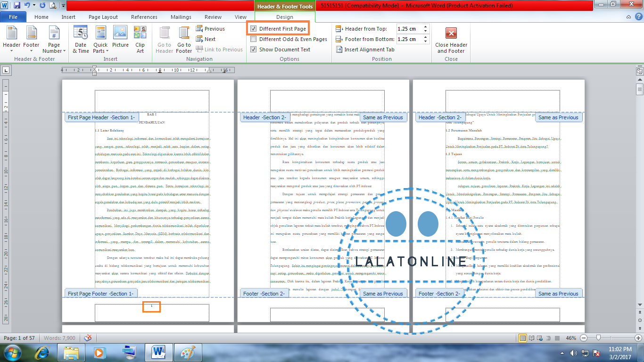Screen dimensions: 644x362
Task: Open the Footer gallery dropdown
Action: coord(32,40)
